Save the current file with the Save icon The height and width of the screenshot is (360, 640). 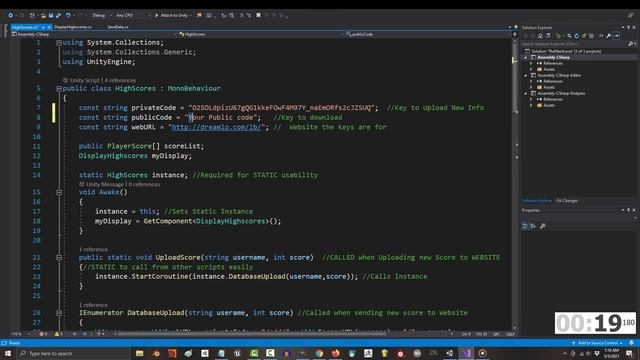51,15
